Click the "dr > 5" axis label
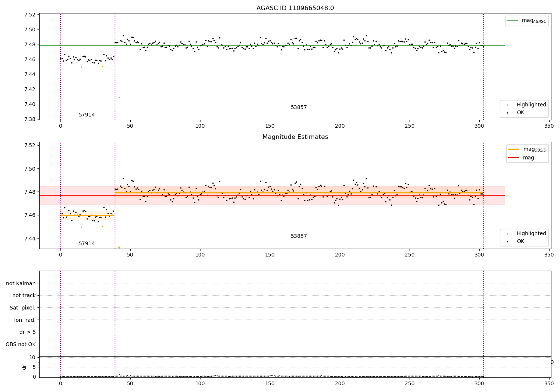Screen dimensions: 560x392 (x=28, y=332)
